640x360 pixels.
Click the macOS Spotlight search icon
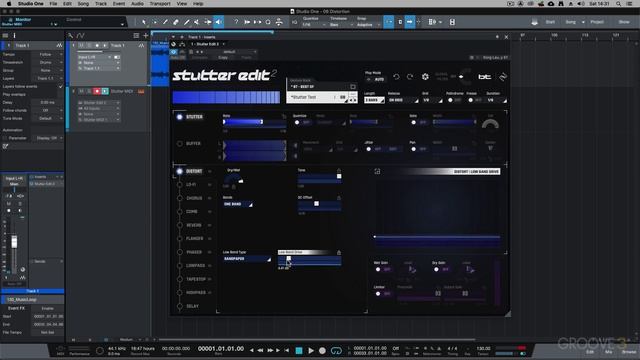(619, 4)
